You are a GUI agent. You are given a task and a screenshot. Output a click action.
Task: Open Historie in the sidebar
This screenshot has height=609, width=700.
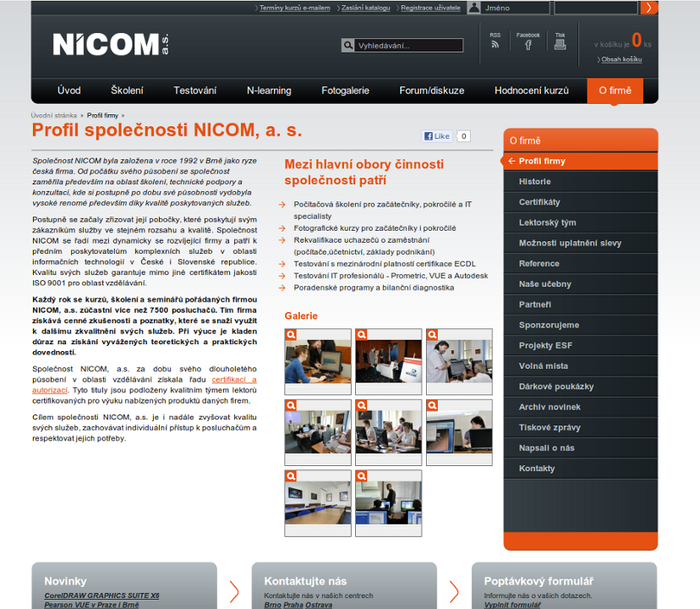580,182
